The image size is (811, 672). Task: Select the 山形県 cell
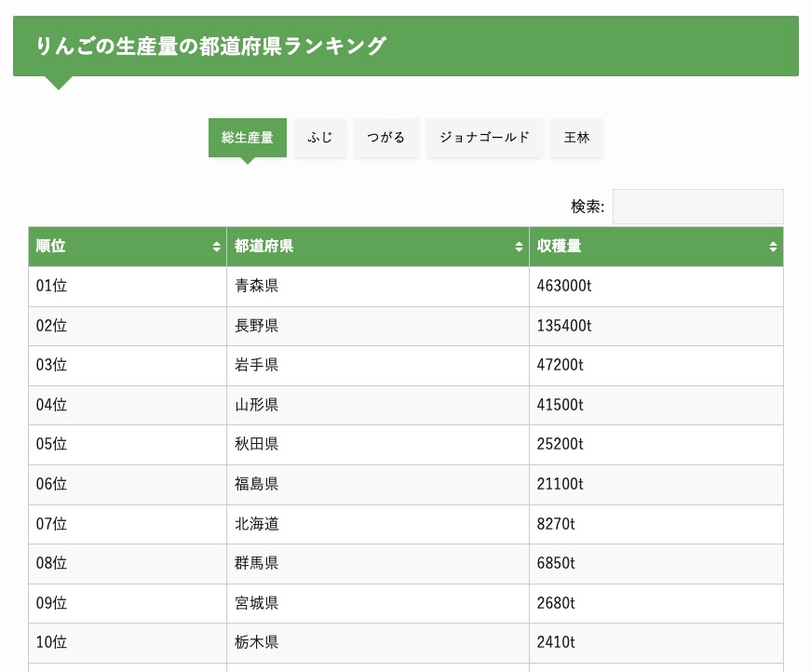378,405
